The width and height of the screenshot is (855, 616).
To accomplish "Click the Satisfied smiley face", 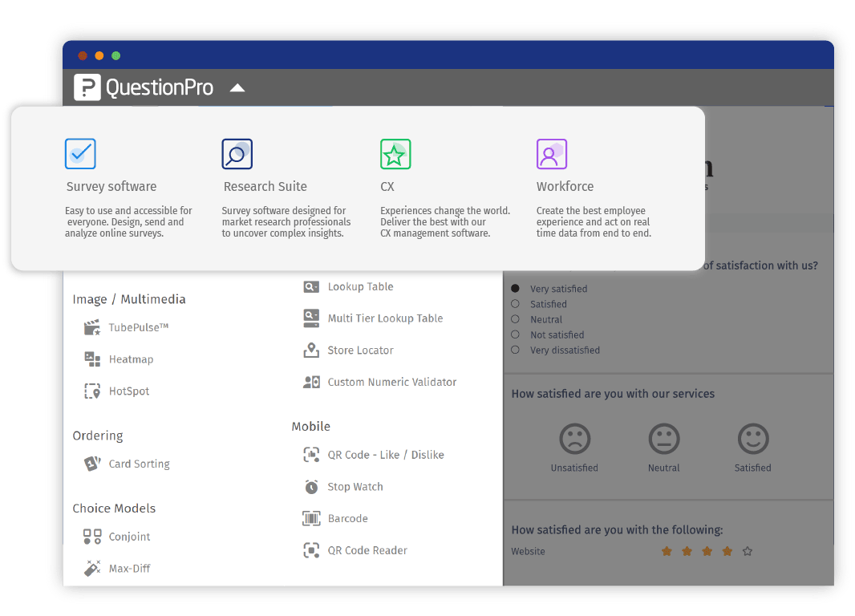I will point(752,440).
